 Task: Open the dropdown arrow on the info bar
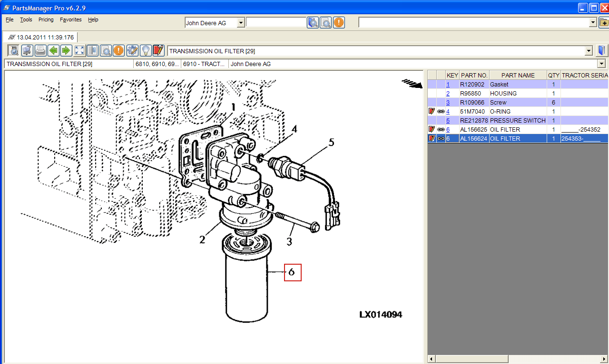[x=601, y=64]
